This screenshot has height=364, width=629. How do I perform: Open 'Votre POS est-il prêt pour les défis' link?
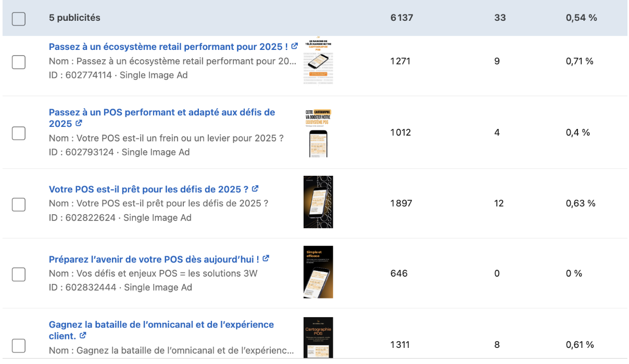tap(148, 189)
